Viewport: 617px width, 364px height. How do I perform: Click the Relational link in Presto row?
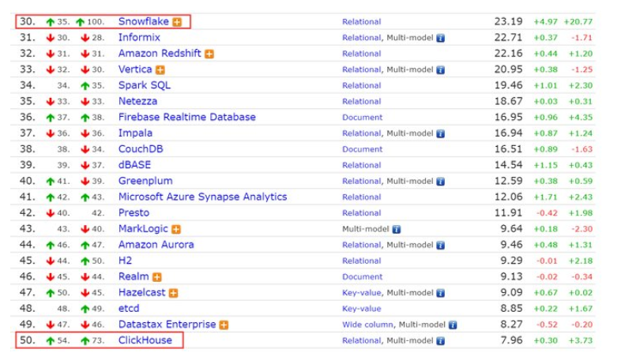(362, 213)
